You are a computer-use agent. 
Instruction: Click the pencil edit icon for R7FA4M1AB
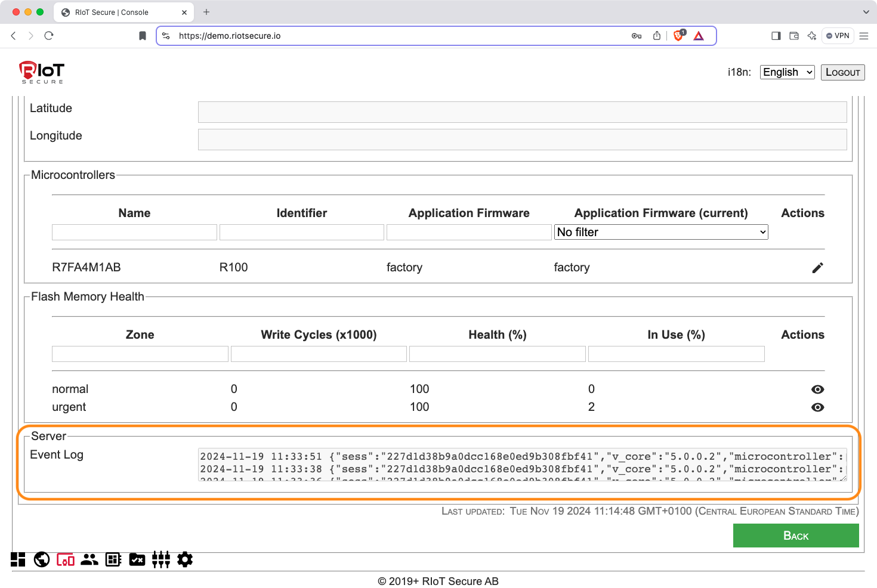817,268
